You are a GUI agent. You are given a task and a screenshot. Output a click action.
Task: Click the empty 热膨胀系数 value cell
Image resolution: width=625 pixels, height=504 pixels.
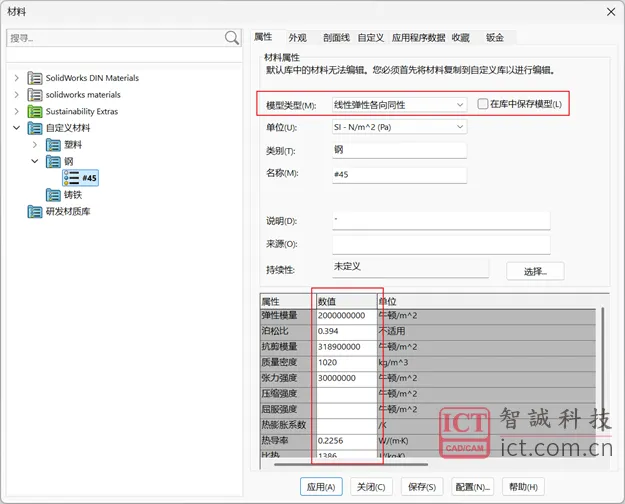point(347,425)
